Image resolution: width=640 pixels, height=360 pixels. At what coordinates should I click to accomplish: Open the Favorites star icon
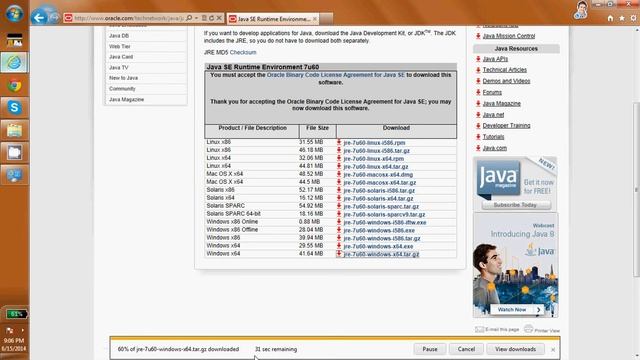click(622, 18)
